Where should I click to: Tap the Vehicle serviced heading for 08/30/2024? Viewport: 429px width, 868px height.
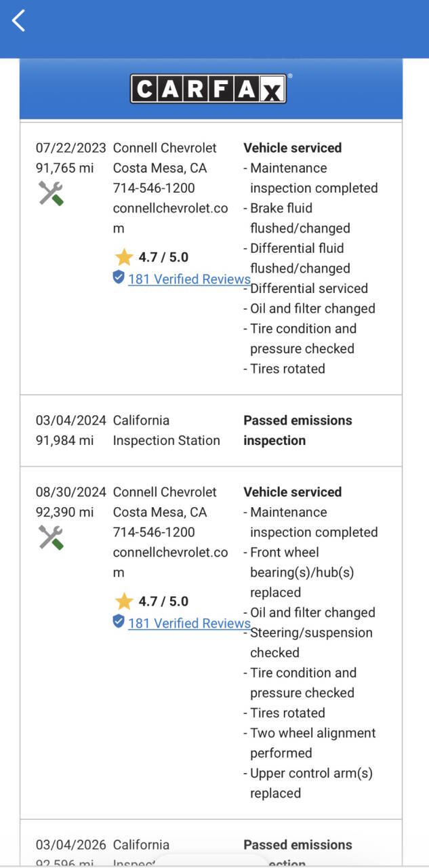[x=293, y=492]
